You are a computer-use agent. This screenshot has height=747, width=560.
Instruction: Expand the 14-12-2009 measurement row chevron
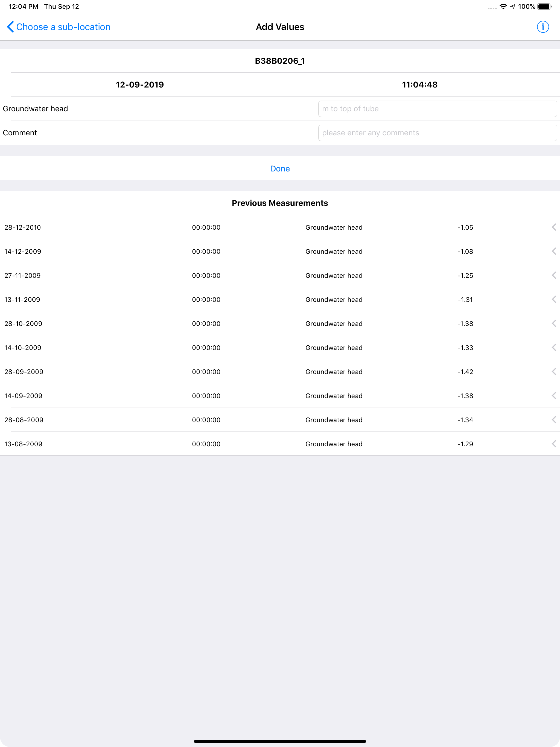(554, 251)
